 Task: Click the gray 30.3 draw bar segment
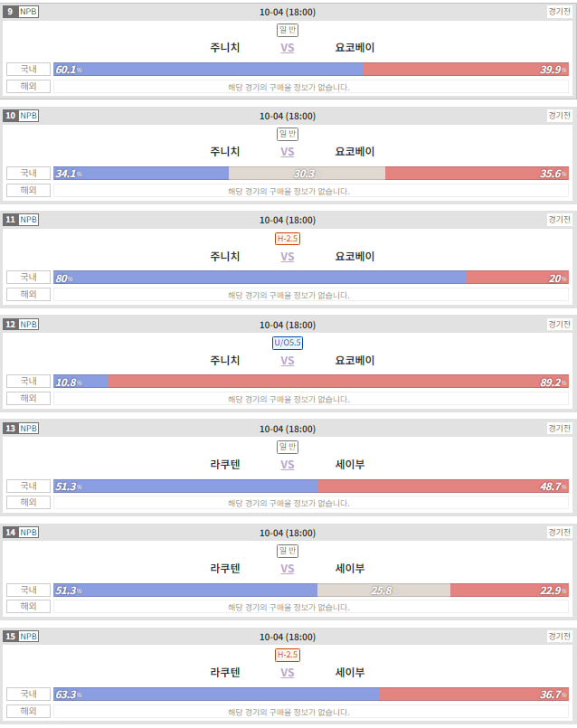tap(307, 174)
